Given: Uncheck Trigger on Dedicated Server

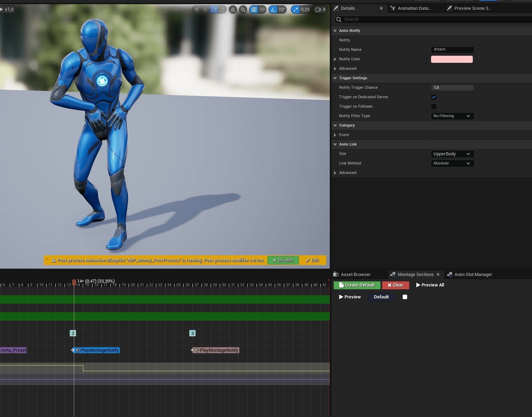Looking at the screenshot, I should (x=434, y=97).
